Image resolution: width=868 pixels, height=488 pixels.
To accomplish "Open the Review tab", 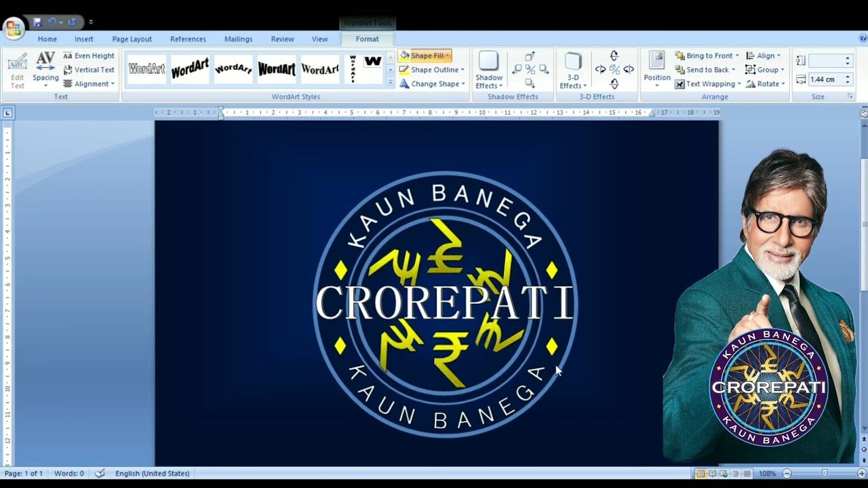I will point(283,39).
